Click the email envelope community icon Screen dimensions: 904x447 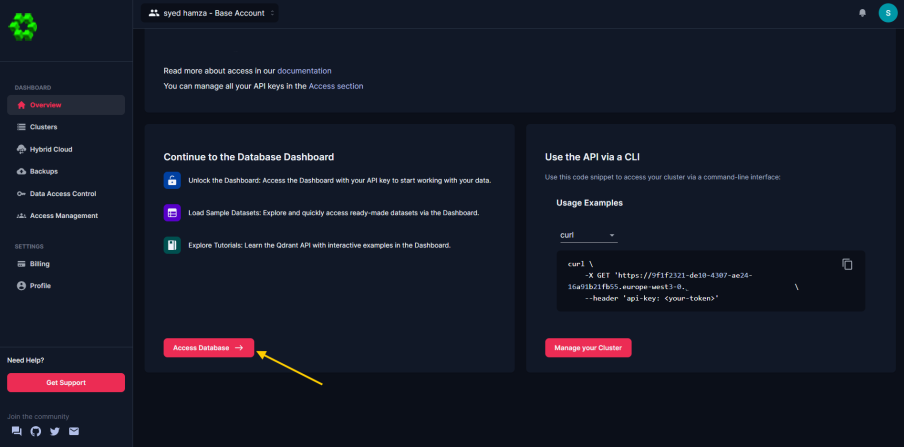click(74, 431)
